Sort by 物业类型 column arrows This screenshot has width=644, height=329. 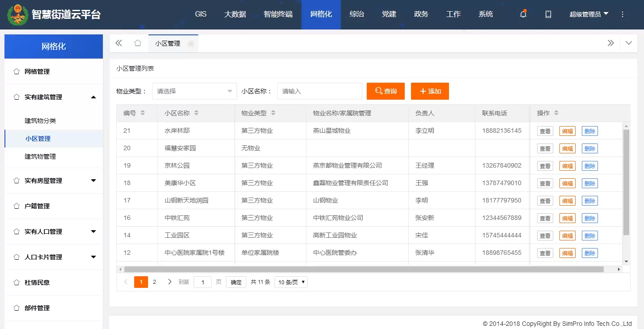273,113
